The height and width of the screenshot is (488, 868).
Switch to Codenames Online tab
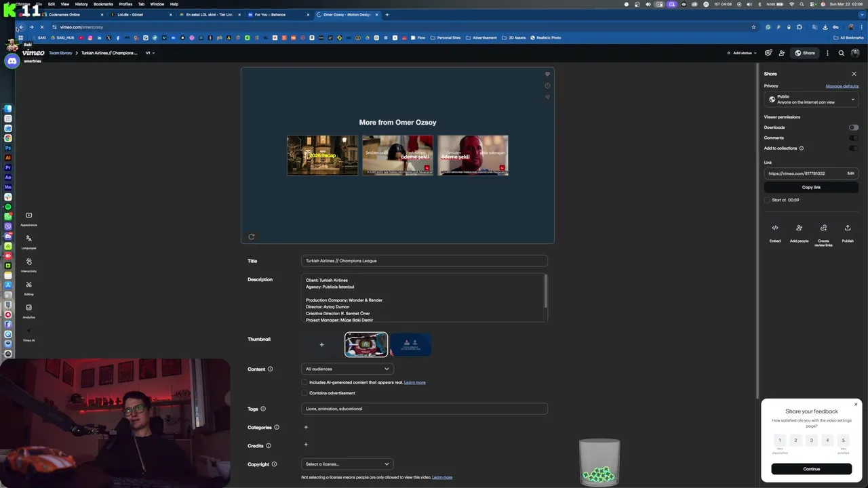[73, 14]
